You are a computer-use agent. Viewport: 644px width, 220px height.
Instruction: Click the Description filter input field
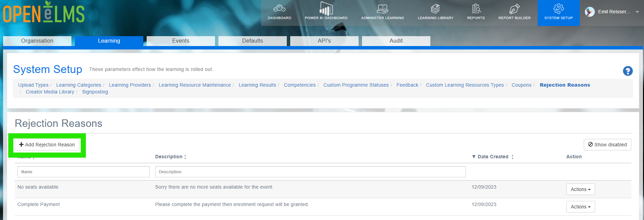click(310, 172)
